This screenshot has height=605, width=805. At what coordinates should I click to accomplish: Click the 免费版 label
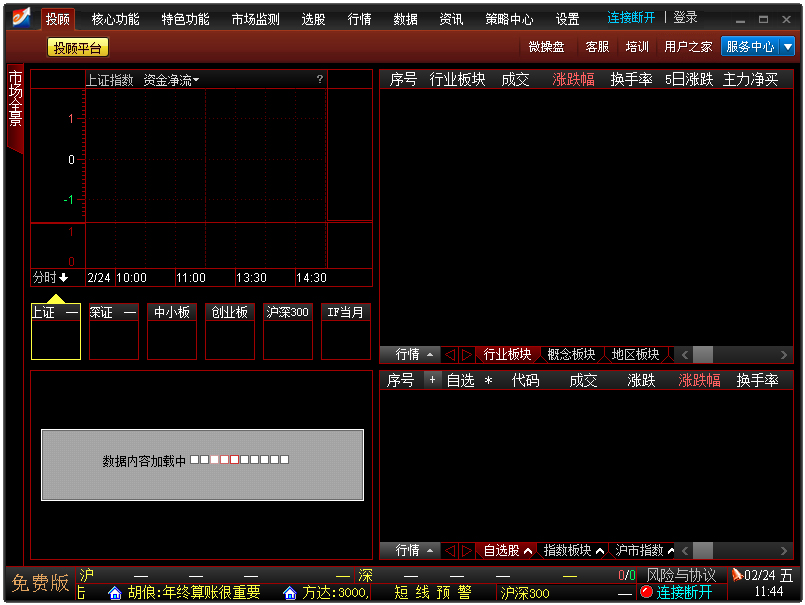[x=40, y=583]
